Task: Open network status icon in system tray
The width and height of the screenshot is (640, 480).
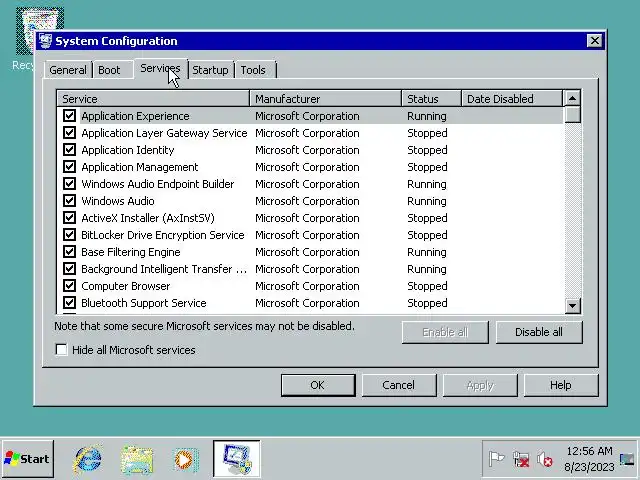Action: coord(521,460)
